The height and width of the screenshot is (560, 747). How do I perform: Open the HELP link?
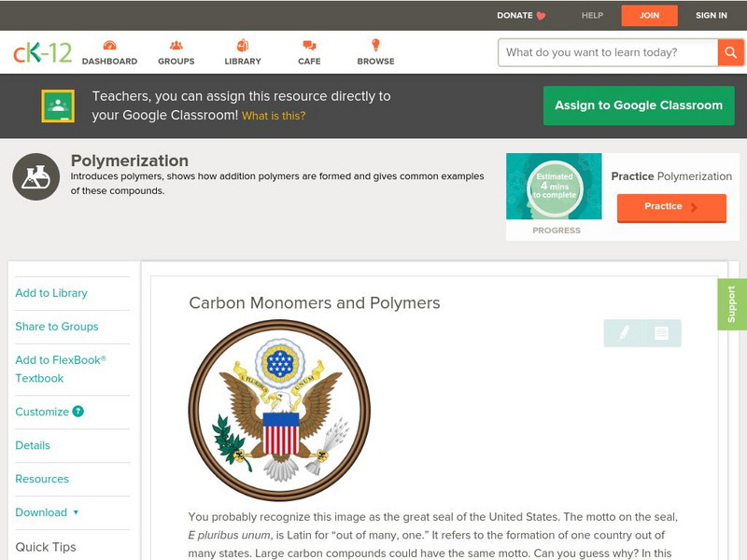pos(592,16)
